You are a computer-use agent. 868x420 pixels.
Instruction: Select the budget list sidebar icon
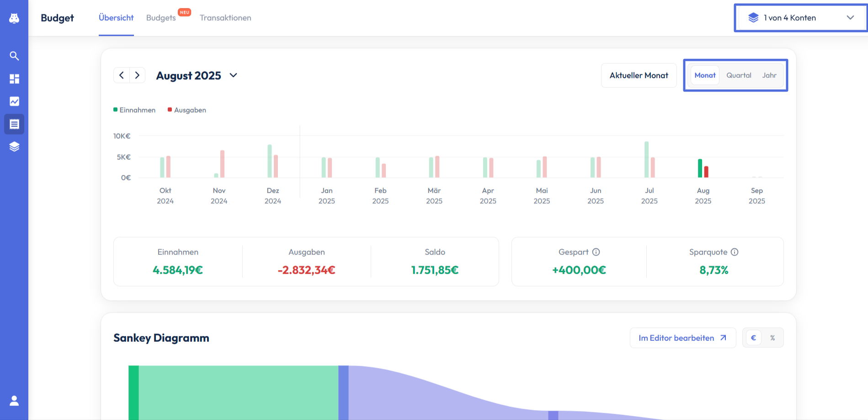(14, 124)
